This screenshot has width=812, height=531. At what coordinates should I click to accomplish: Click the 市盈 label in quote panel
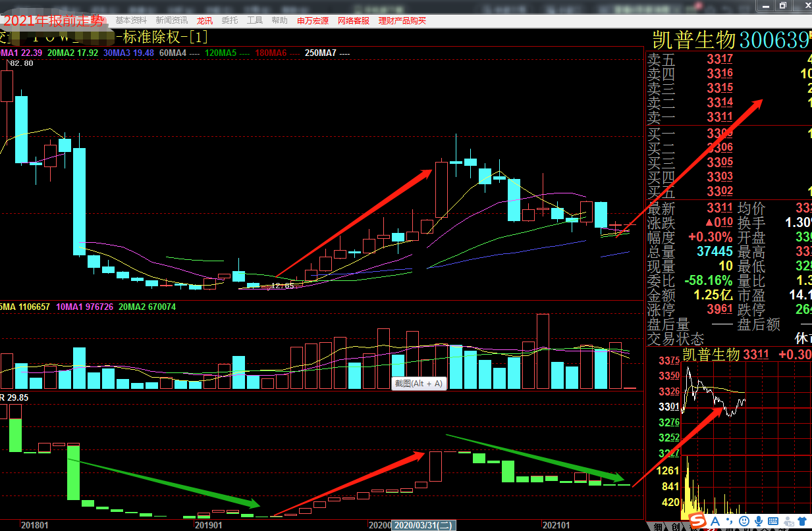click(x=752, y=295)
